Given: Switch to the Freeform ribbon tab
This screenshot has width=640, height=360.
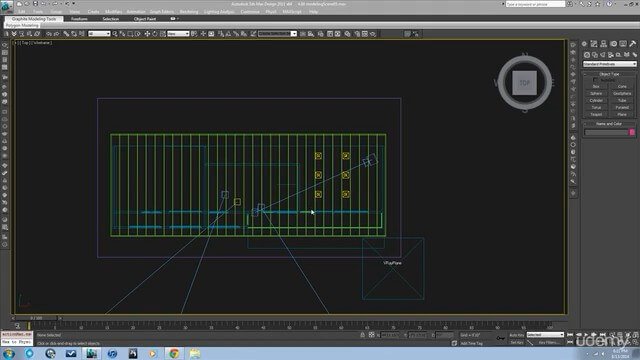Looking at the screenshot, I should pyautogui.click(x=79, y=19).
